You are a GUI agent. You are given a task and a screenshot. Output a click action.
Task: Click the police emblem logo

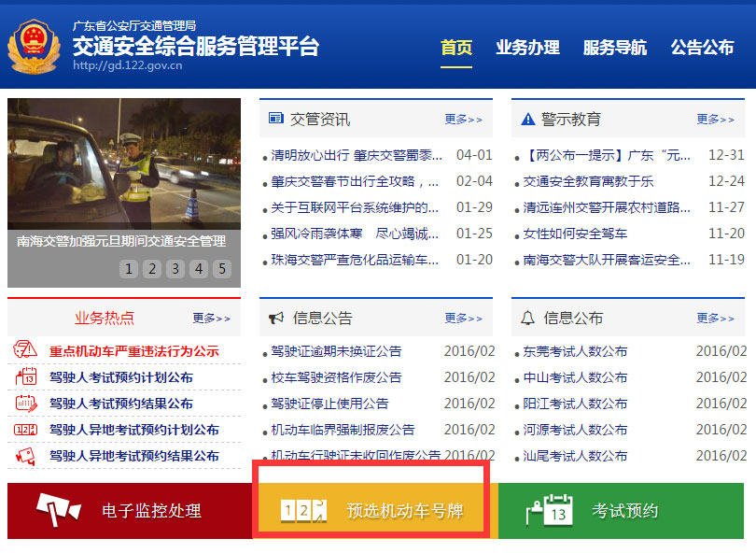[35, 42]
